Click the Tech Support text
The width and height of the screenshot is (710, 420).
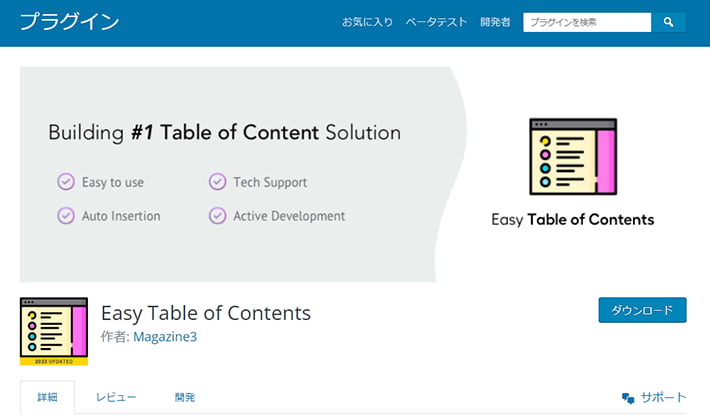(x=270, y=182)
